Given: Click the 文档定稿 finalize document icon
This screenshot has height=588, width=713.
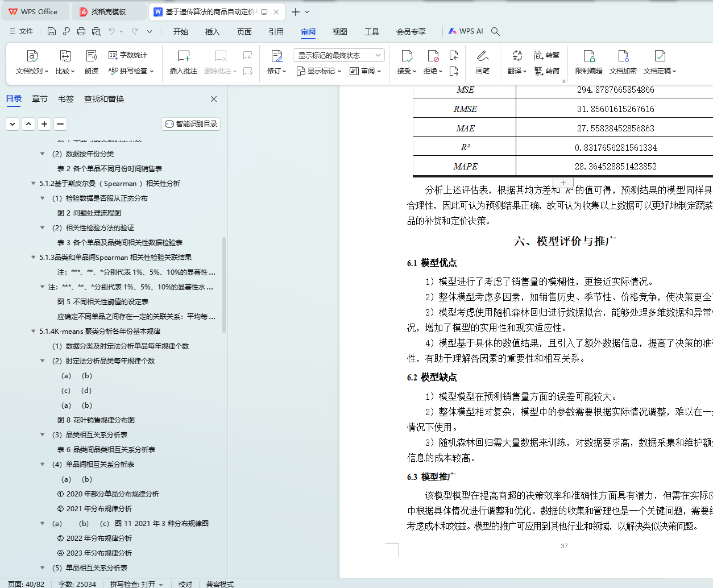Looking at the screenshot, I should pyautogui.click(x=660, y=56).
